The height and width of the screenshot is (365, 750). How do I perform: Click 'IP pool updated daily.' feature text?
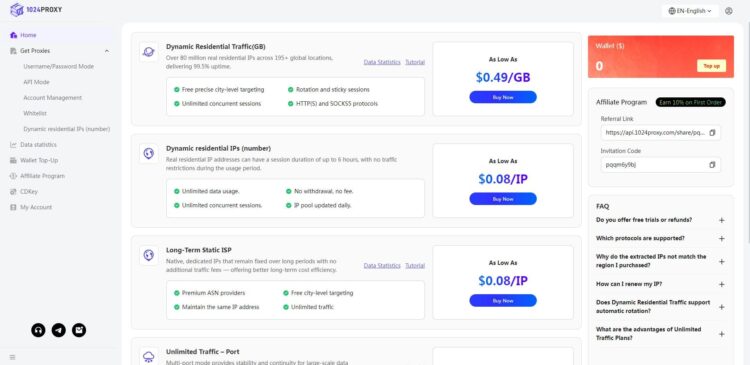(319, 205)
